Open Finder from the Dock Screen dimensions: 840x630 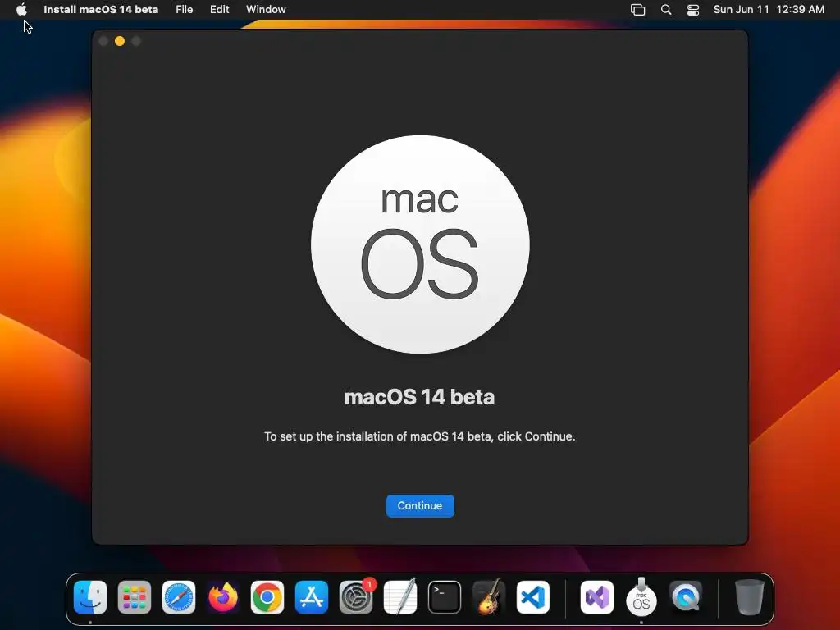pyautogui.click(x=90, y=597)
